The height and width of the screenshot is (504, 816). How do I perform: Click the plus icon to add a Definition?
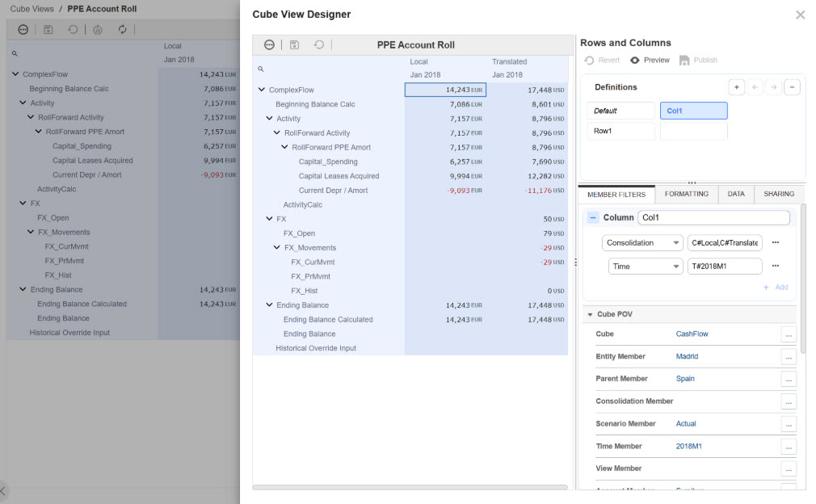736,86
